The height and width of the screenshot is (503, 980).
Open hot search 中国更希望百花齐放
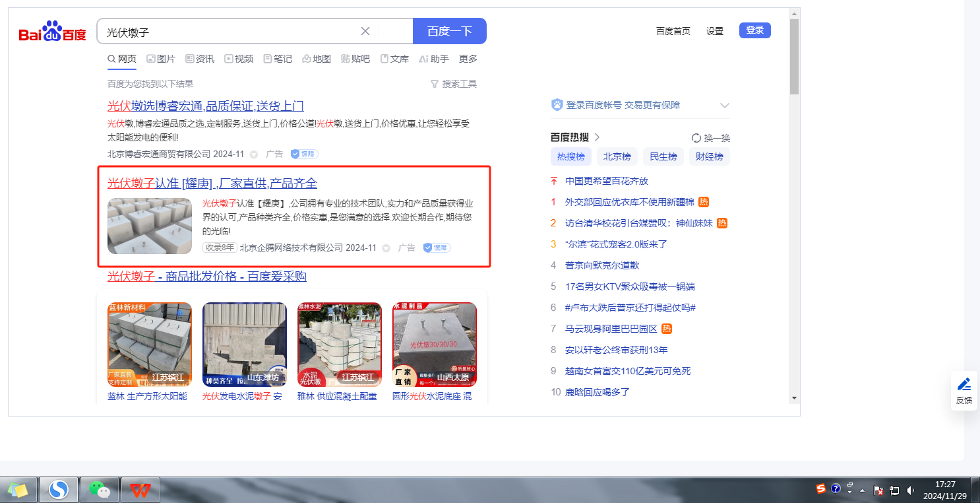click(607, 181)
